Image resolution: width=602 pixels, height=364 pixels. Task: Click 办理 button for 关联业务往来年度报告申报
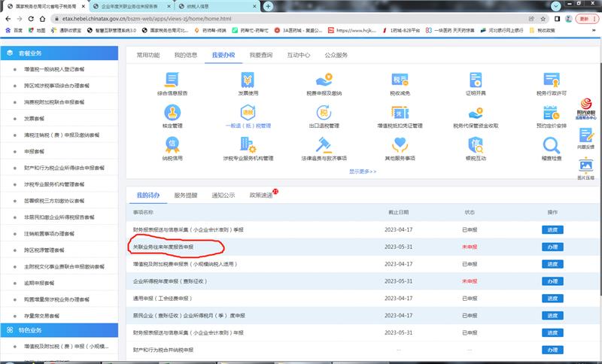(x=552, y=247)
